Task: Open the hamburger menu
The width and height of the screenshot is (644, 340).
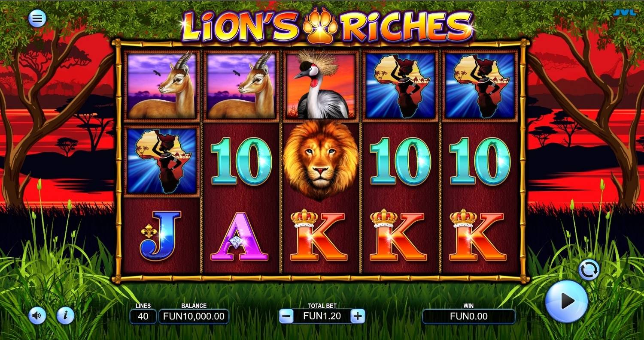Action: (x=37, y=18)
